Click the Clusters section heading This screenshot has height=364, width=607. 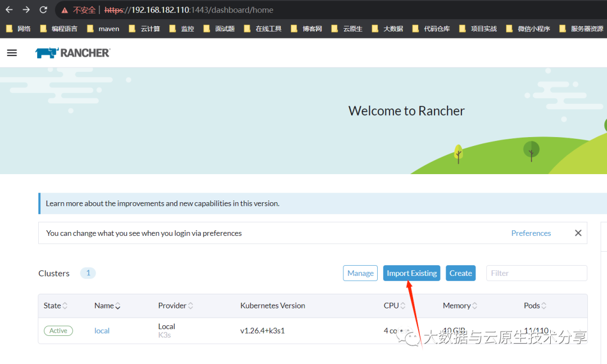click(54, 274)
